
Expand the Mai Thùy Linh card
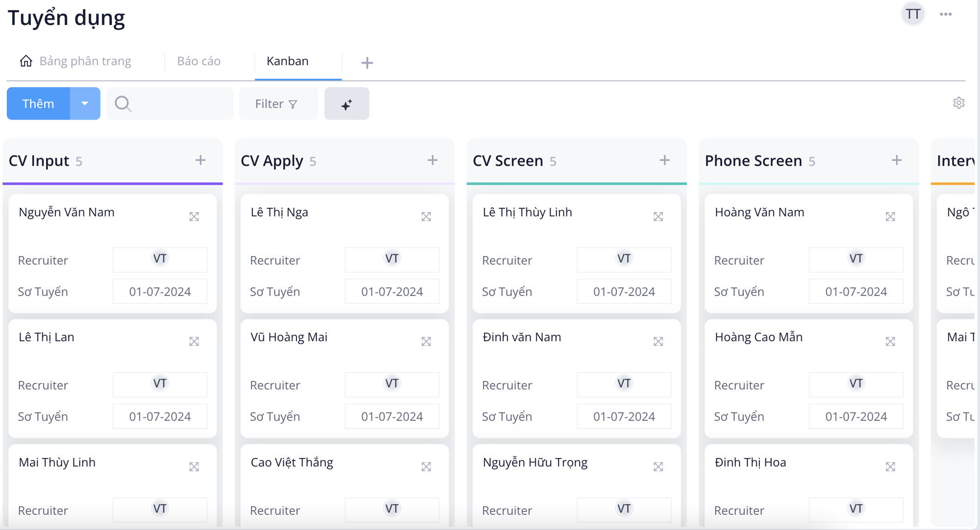click(x=194, y=467)
